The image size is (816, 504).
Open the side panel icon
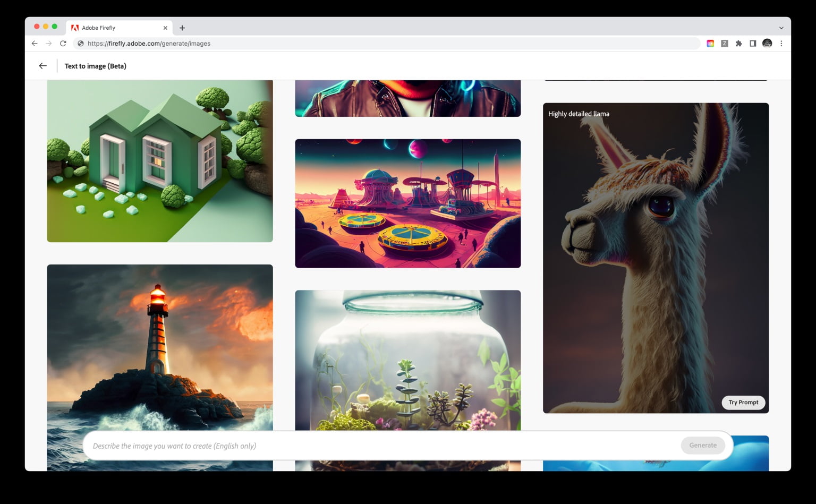753,43
